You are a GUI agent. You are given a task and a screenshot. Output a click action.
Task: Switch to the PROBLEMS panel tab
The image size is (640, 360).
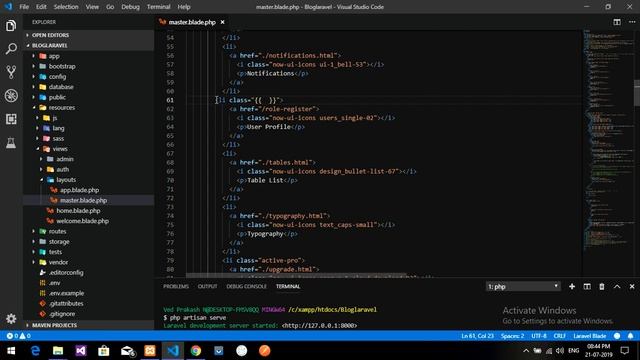coord(176,287)
